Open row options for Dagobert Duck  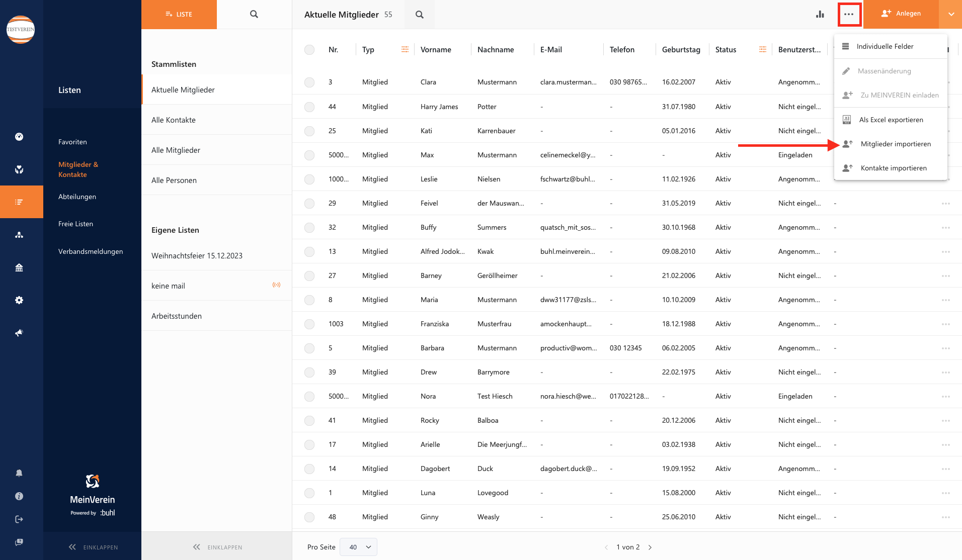pos(946,469)
